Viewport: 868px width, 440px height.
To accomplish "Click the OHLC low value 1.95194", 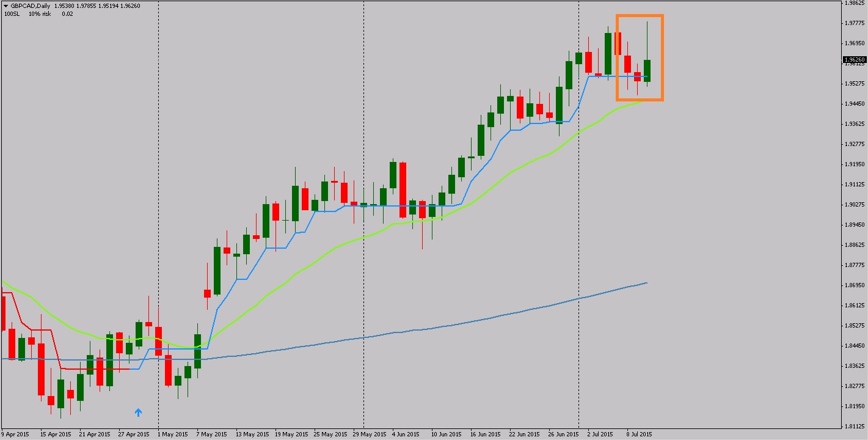I will tap(109, 5).
